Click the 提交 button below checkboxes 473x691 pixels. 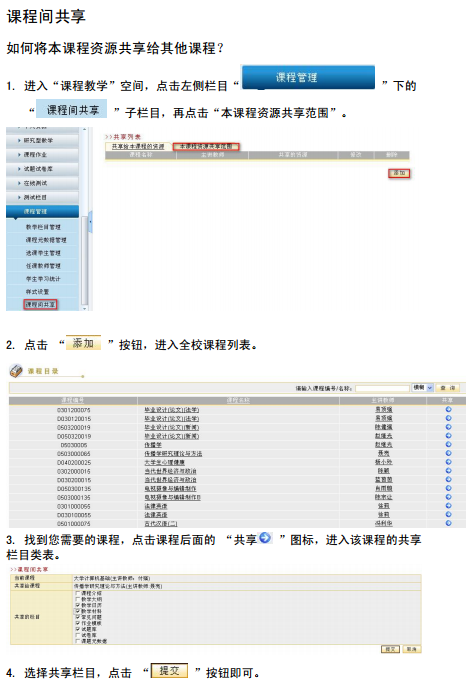coord(390,649)
